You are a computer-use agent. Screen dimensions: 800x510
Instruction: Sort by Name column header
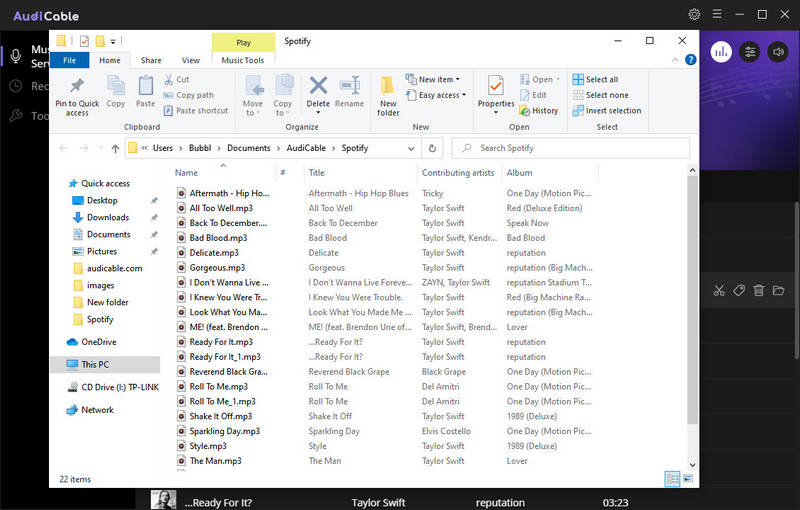[x=186, y=173]
